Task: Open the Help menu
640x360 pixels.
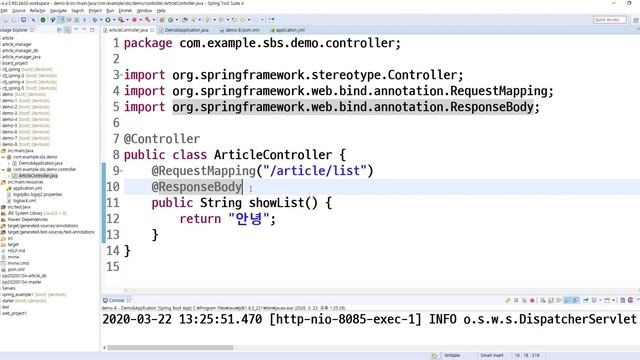Action: (161, 11)
